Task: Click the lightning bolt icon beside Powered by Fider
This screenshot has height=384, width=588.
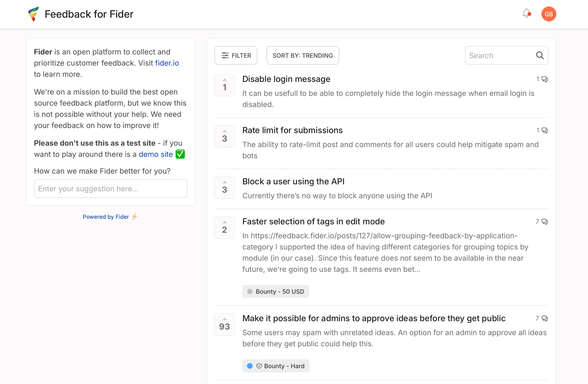Action: click(x=134, y=217)
